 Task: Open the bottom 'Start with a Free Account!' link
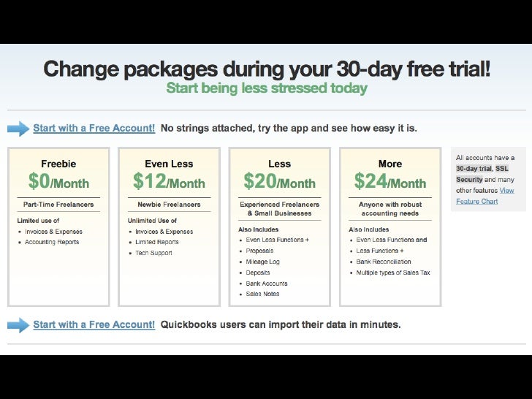pos(94,324)
